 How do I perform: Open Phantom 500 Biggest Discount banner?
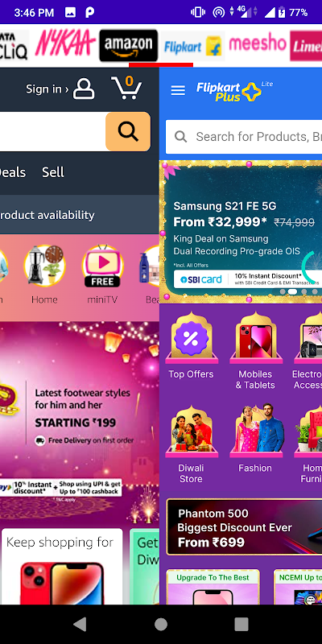click(x=245, y=527)
